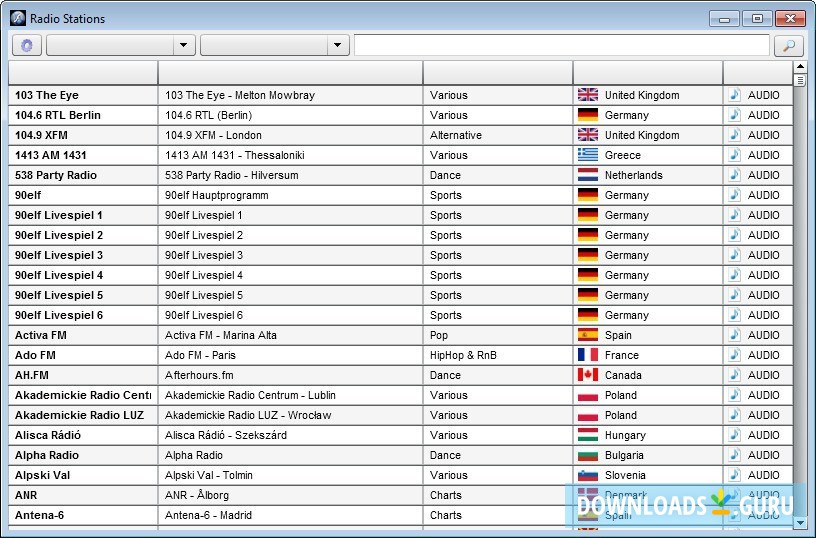Click the Pop genre for Activa FM
816x538 pixels.
click(x=439, y=335)
